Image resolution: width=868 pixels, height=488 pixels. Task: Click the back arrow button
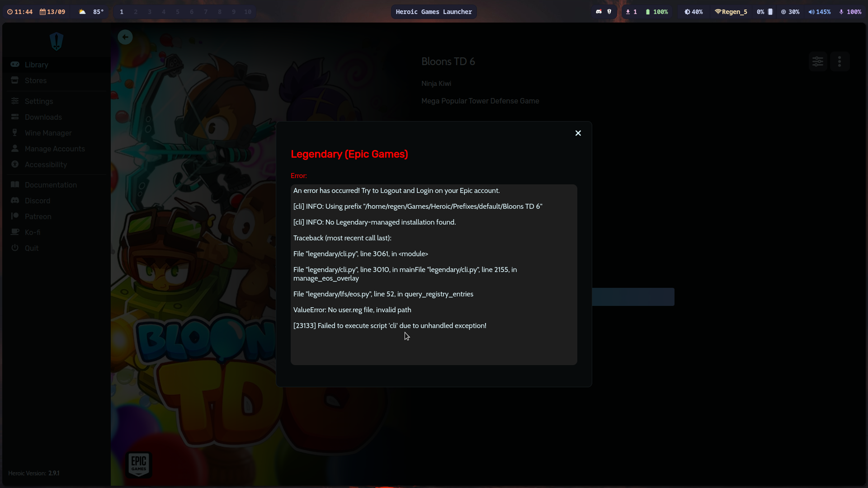point(125,37)
